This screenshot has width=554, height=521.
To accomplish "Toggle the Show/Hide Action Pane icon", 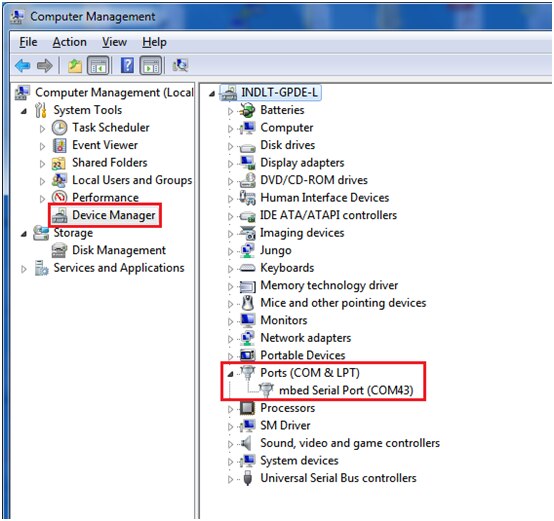I will coord(151,66).
